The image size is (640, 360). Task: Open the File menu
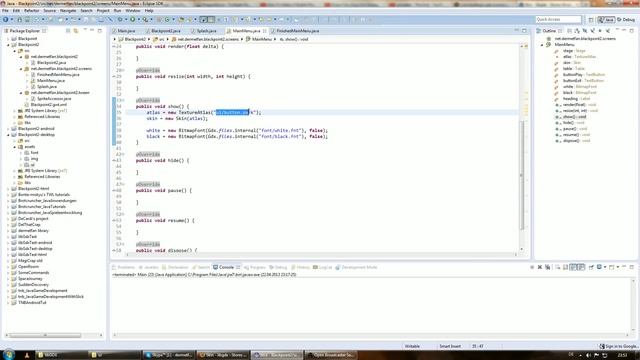click(x=5, y=11)
